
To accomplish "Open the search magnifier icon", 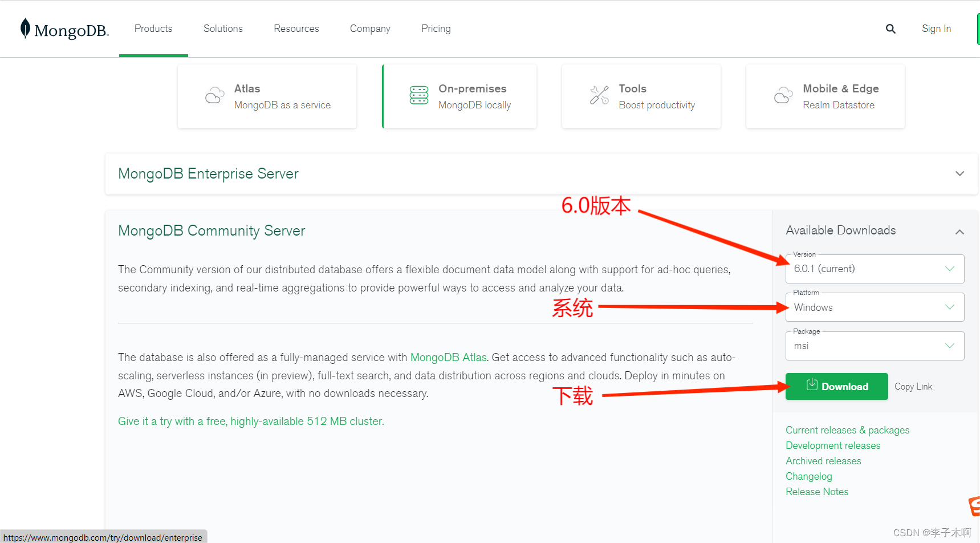I will point(890,29).
